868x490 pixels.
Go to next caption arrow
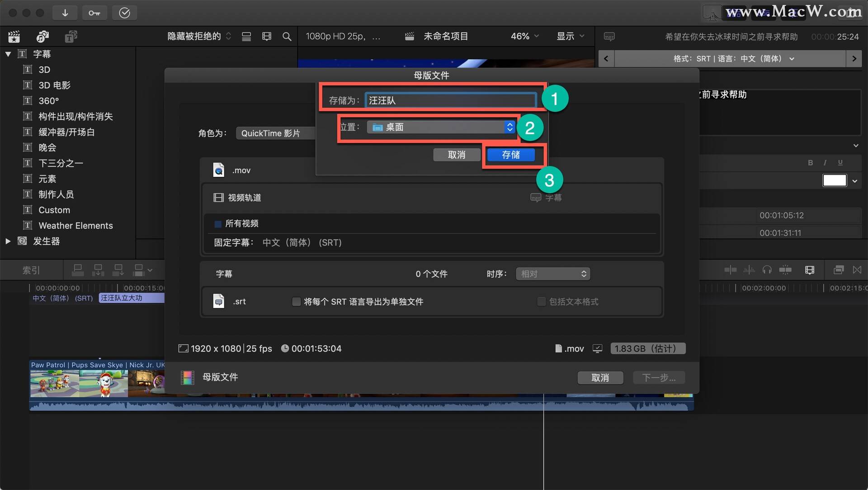point(854,58)
